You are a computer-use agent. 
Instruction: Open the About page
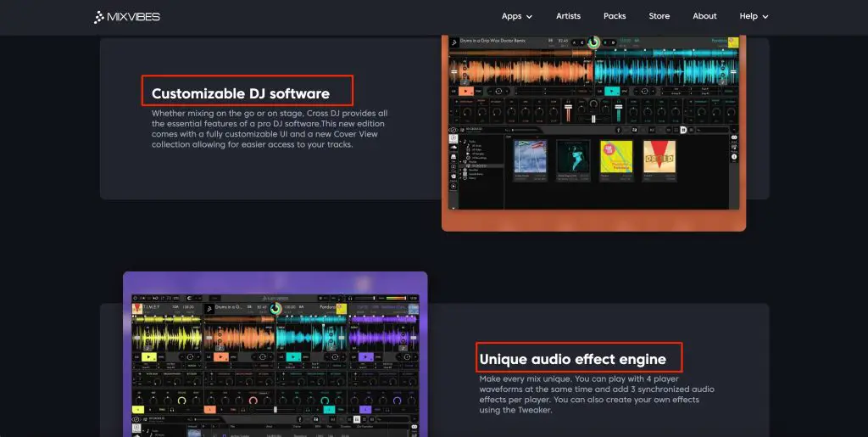[x=704, y=16]
